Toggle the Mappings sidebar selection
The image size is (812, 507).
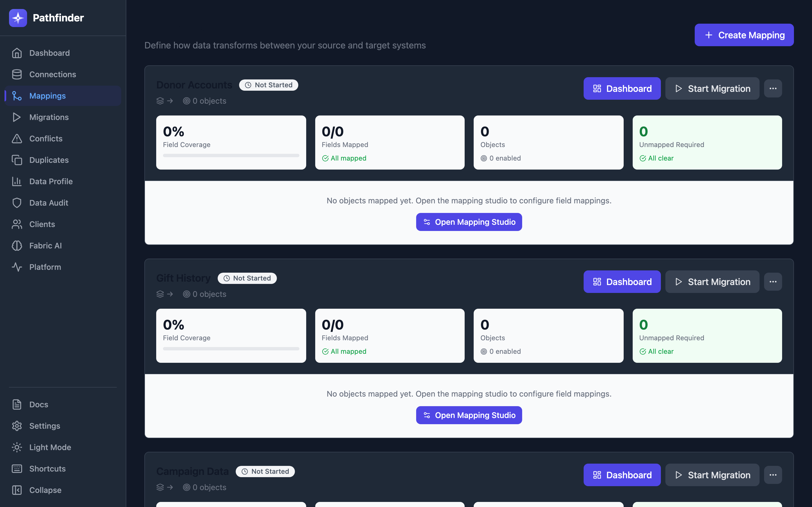tap(47, 95)
